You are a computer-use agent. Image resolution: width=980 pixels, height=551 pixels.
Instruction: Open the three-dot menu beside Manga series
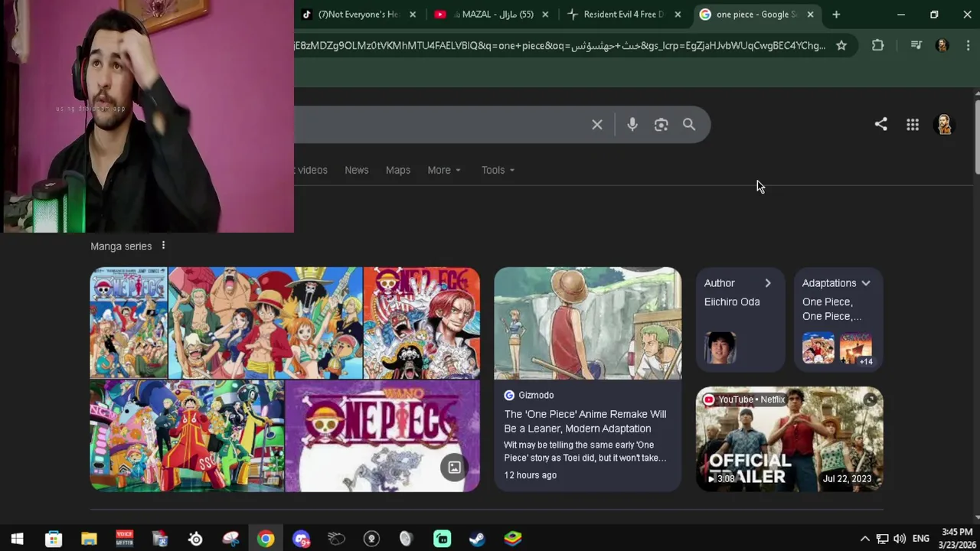click(x=163, y=246)
